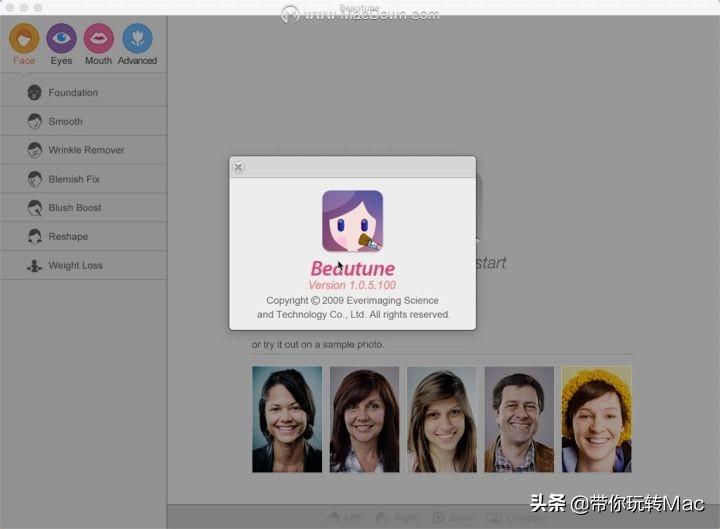
Task: Choose the Smooth skin tool
Action: 83,121
